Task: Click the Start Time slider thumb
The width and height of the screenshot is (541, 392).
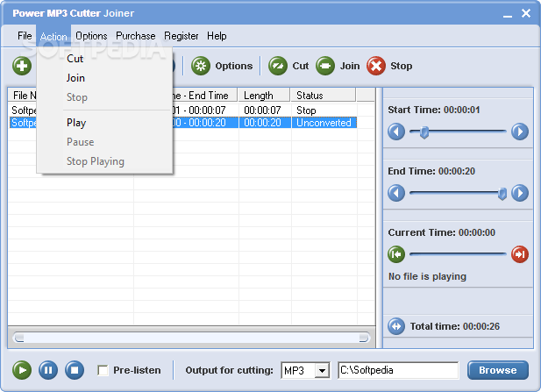Action: 424,132
